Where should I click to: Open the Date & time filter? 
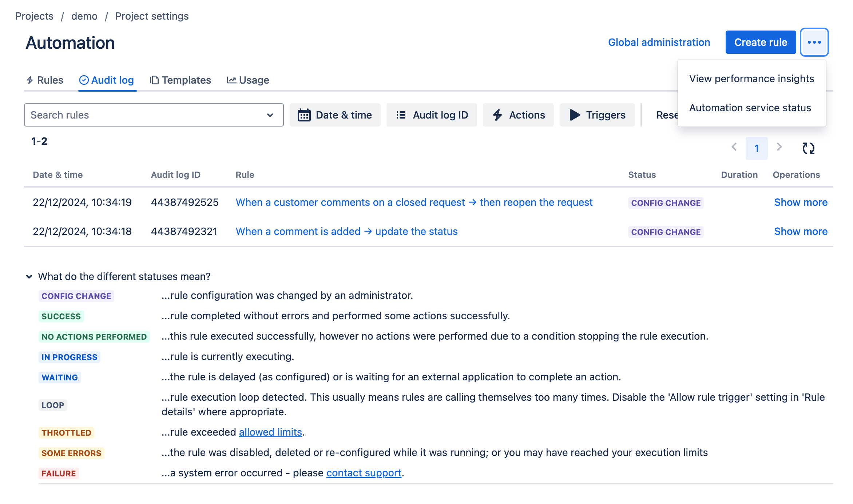[335, 115]
